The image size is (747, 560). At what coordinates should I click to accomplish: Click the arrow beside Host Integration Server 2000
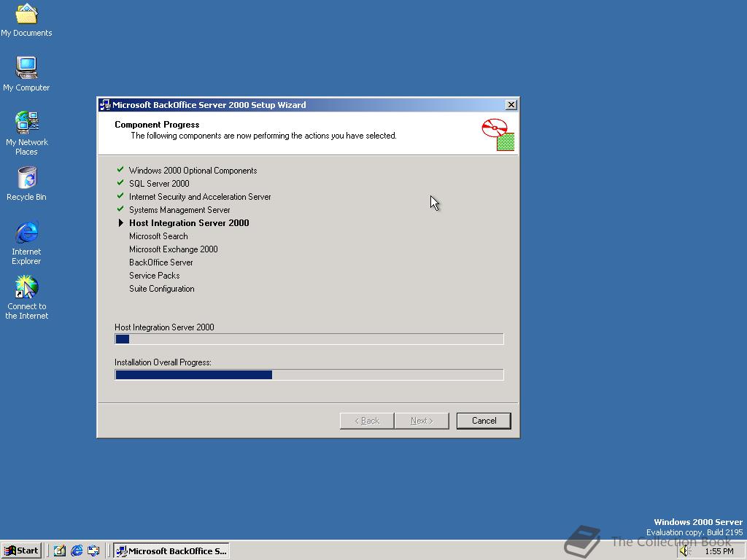click(x=121, y=223)
